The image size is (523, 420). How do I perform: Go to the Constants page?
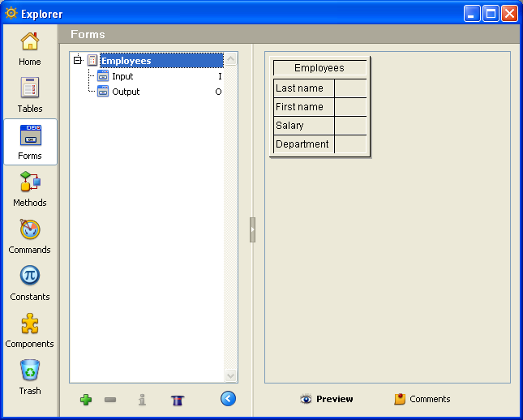[30, 283]
